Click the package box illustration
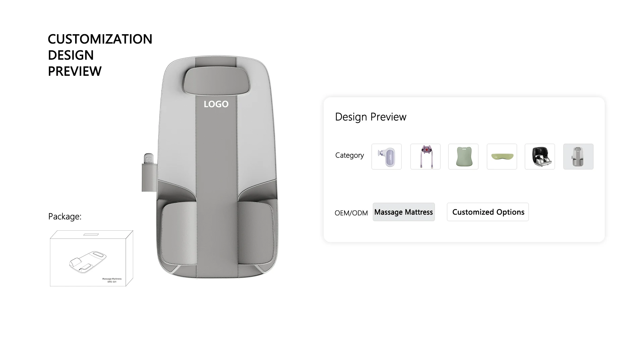The image size is (644, 339). (92, 258)
